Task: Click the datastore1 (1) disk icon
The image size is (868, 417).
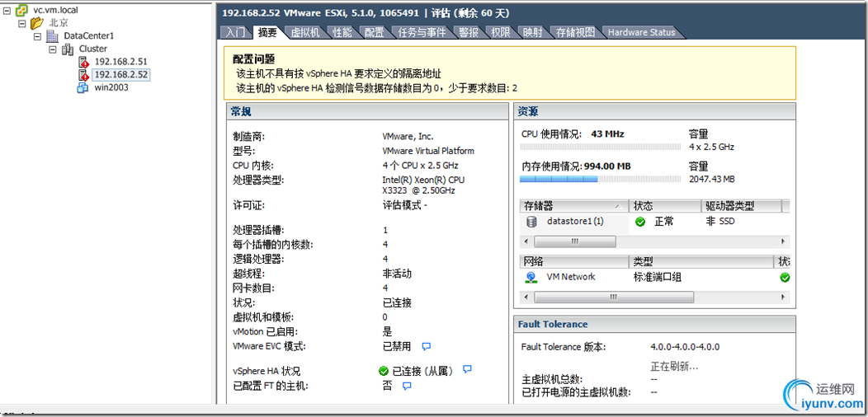Action: [x=531, y=221]
